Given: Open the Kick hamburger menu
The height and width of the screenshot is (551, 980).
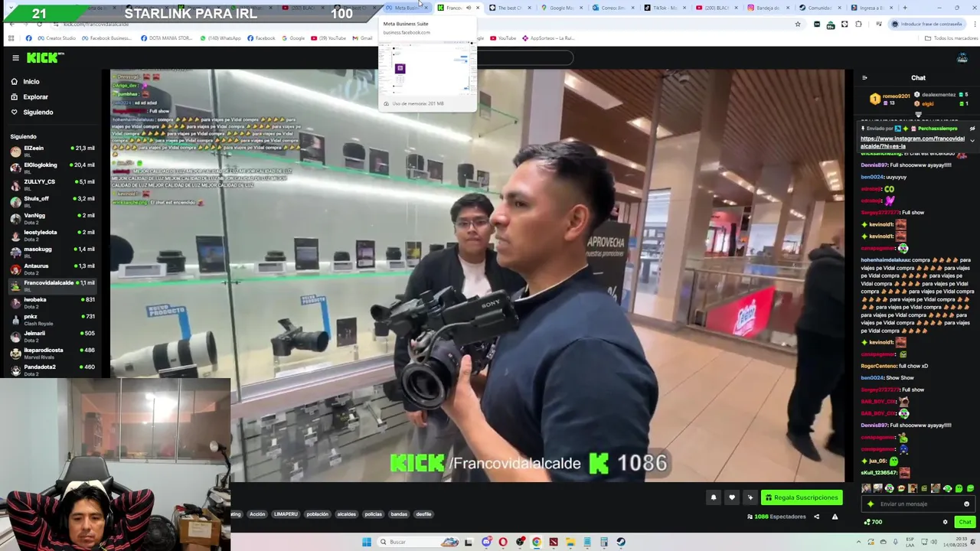Looking at the screenshot, I should [x=15, y=57].
